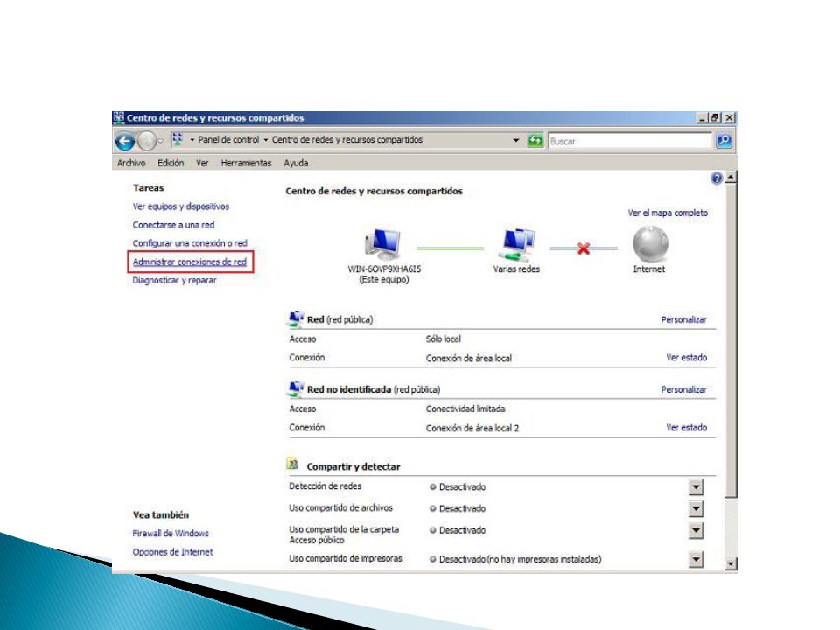The width and height of the screenshot is (840, 630).
Task: Minimize the network center window
Action: (x=703, y=117)
